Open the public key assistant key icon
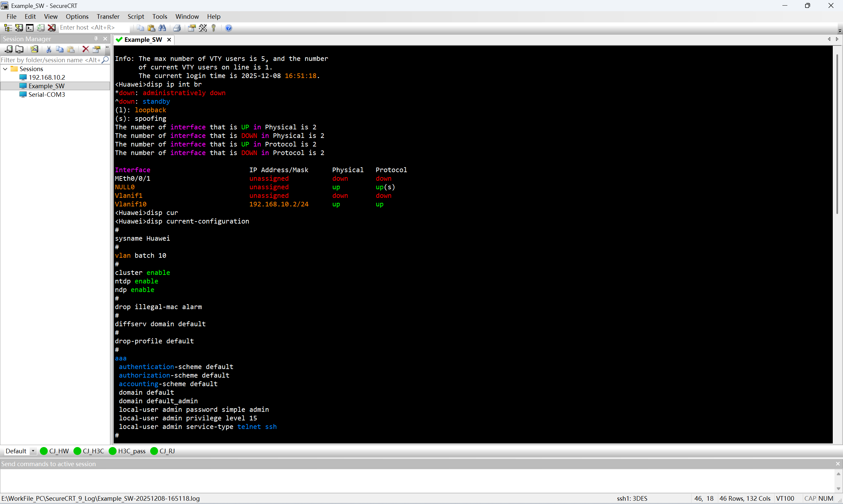Image resolution: width=843 pixels, height=504 pixels. [214, 28]
